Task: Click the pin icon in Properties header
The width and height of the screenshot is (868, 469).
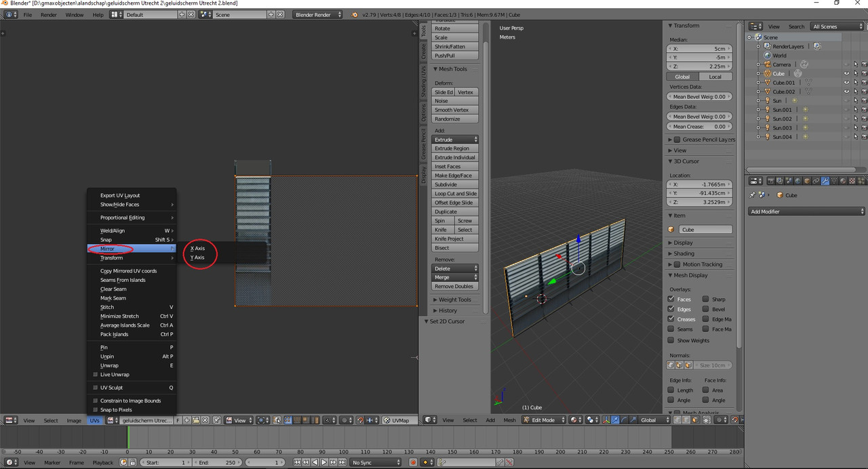Action: click(752, 195)
